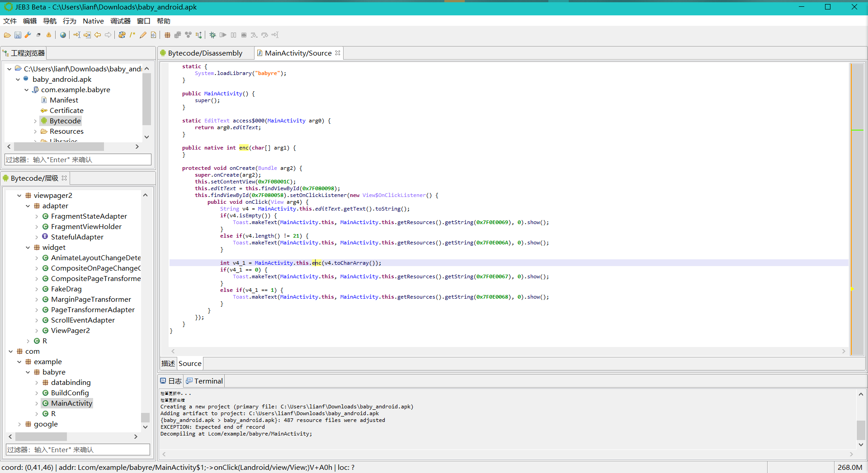The width and height of the screenshot is (868, 473).
Task: Click the pause debugger icon
Action: [233, 35]
